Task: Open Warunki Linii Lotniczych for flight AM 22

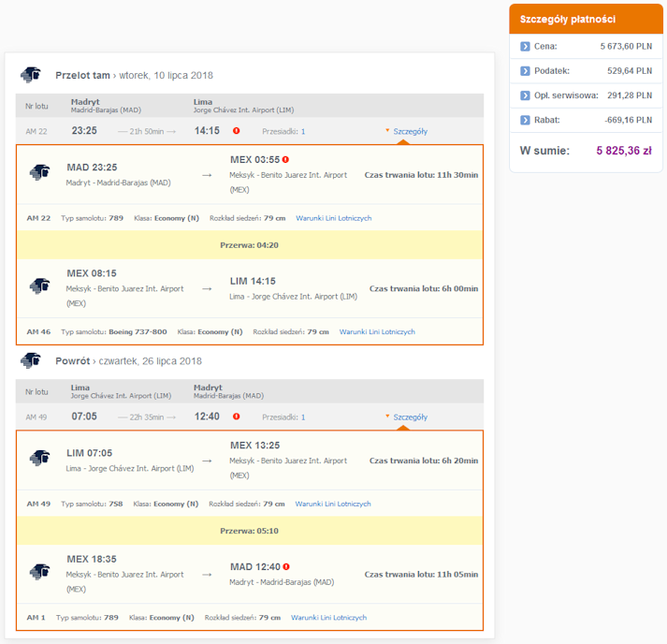Action: (333, 218)
